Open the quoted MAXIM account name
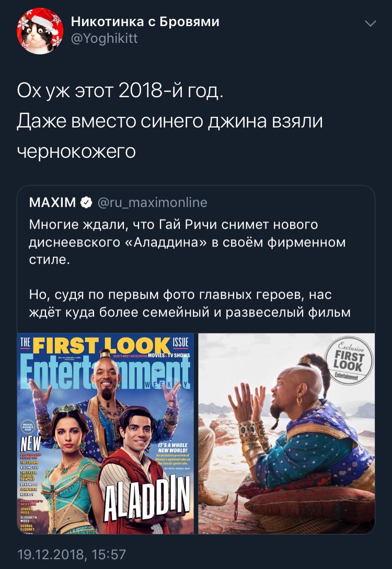The height and width of the screenshot is (569, 392). (x=52, y=202)
